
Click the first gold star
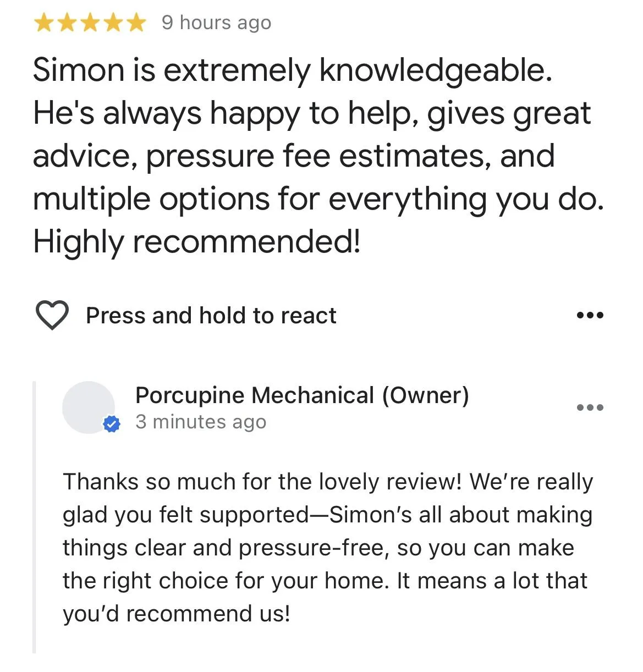coord(44,23)
